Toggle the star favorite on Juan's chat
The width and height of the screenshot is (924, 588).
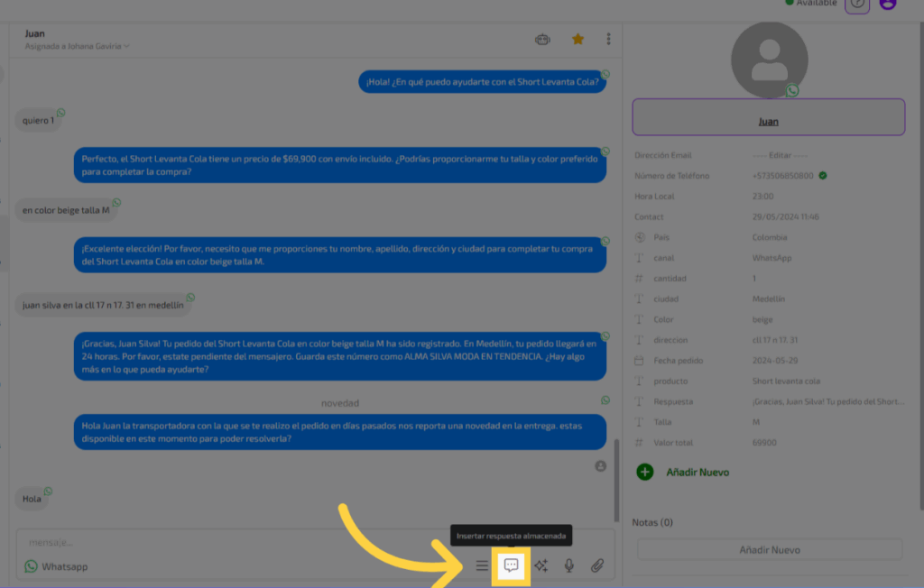pos(577,39)
